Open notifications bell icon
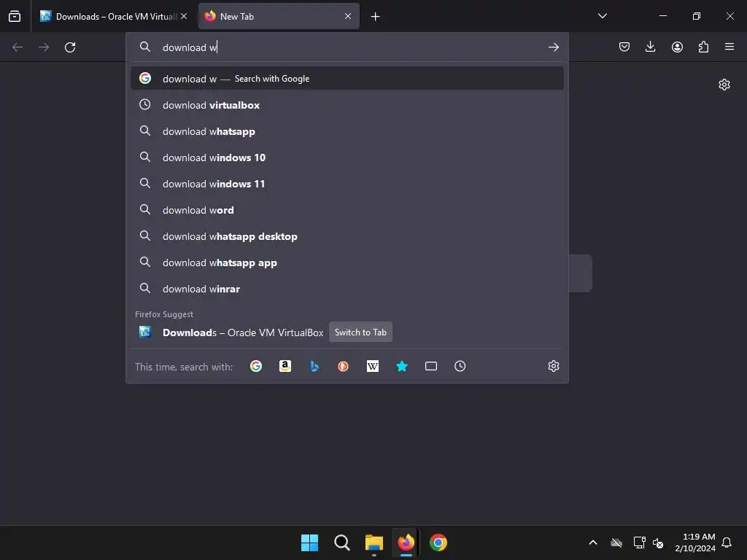The height and width of the screenshot is (560, 747). pos(727,542)
